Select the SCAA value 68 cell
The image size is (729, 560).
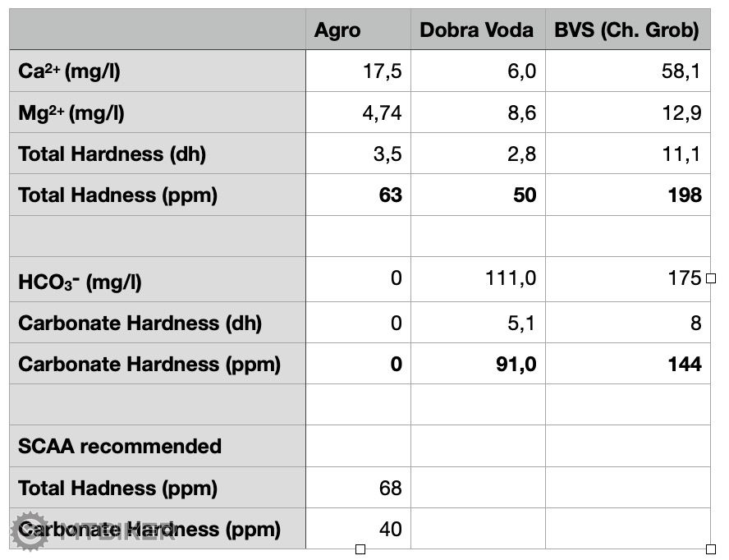[359, 488]
